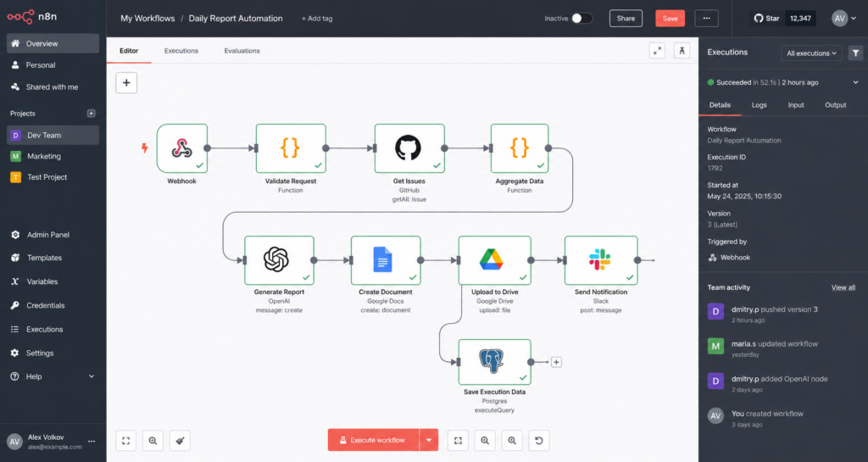Open Personal in the sidebar
Image resolution: width=868 pixels, height=462 pixels.
(x=53, y=65)
